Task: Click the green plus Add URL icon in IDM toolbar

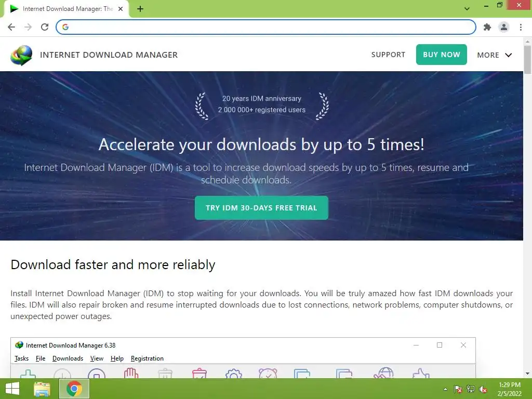Action: coord(28,374)
